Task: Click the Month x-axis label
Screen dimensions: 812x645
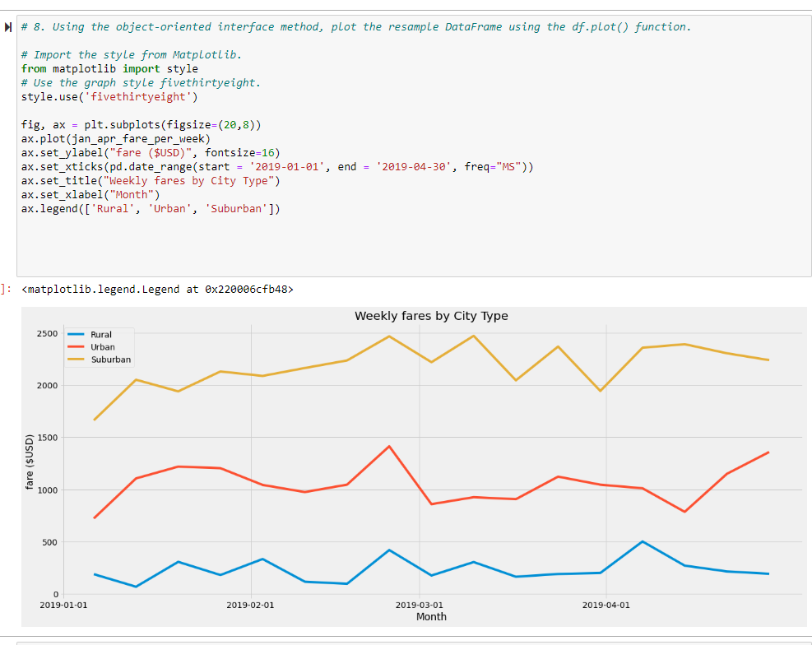Action: 430,616
